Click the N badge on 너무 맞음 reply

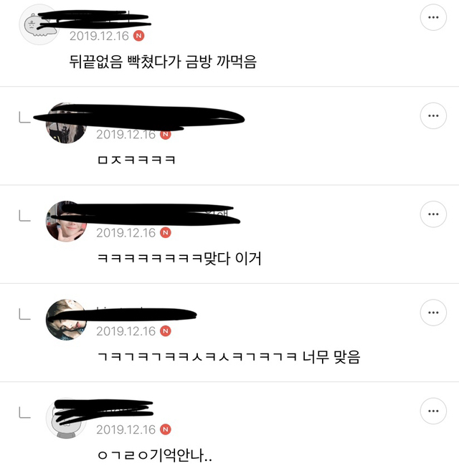(166, 331)
